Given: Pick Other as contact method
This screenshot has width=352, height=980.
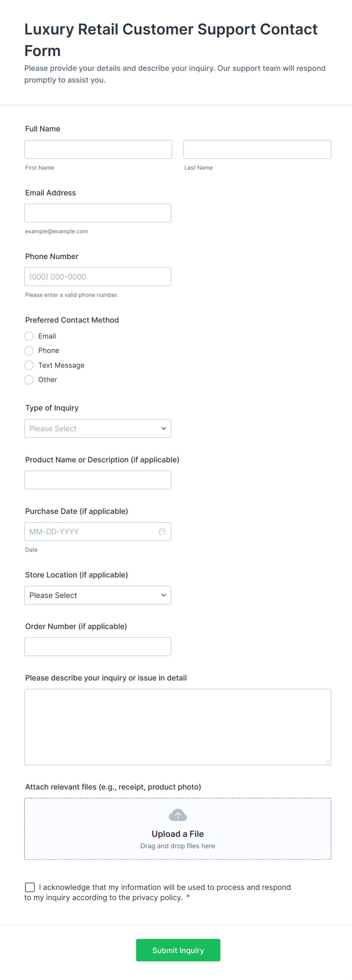Looking at the screenshot, I should 29,380.
